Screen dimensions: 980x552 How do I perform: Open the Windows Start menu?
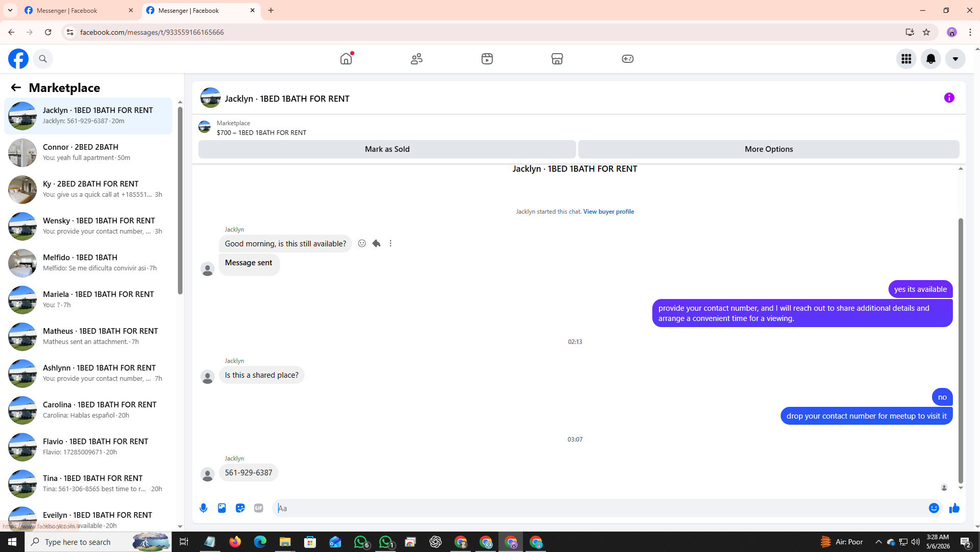click(x=12, y=542)
